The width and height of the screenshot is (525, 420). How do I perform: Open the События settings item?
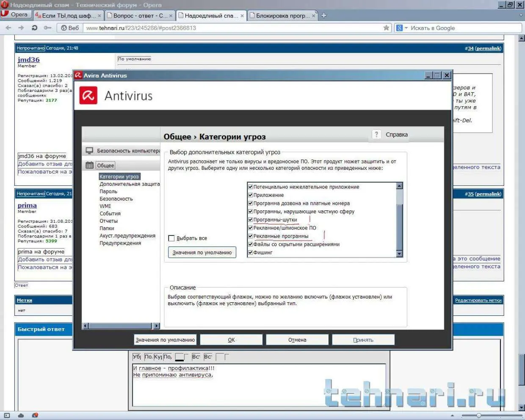(x=110, y=214)
